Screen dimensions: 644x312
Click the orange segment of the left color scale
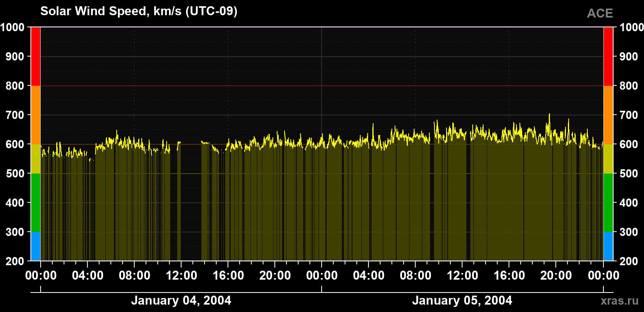[x=36, y=115]
